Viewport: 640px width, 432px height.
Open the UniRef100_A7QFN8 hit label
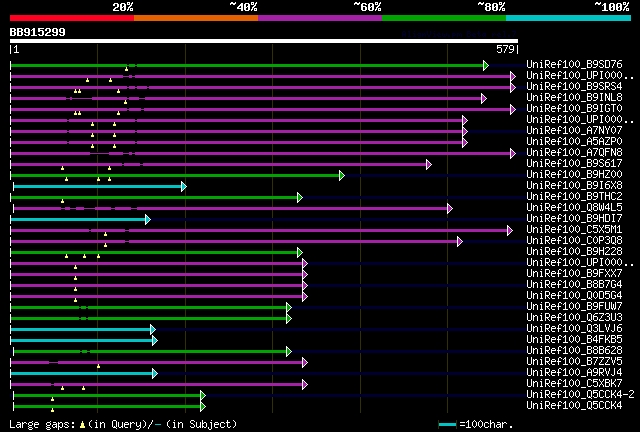(574, 152)
